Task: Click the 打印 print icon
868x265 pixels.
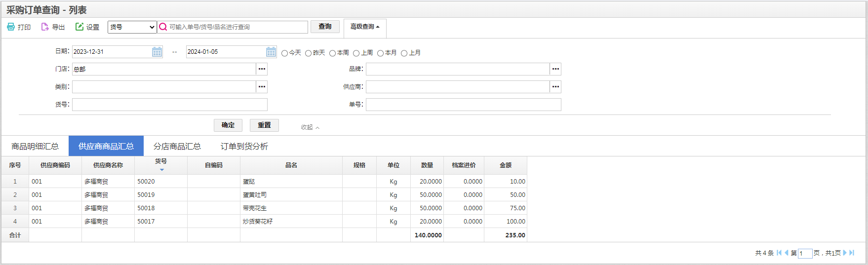Action: (11, 27)
